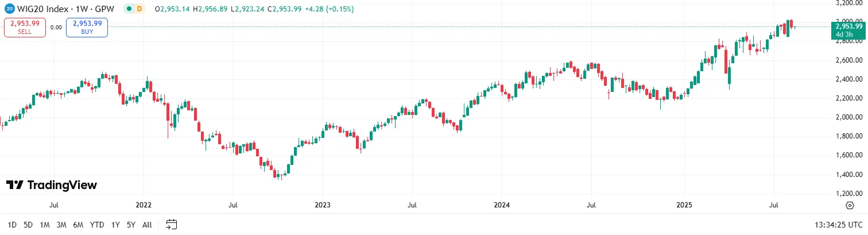Click the chart settings gear icon
This screenshot has width=868, height=235.
(x=850, y=205)
